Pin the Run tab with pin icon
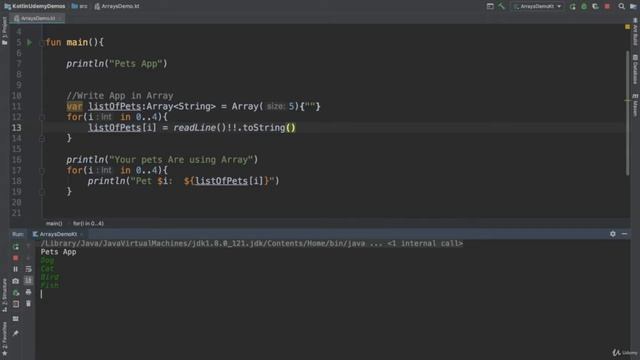The height and width of the screenshot is (360, 640). 16,333
